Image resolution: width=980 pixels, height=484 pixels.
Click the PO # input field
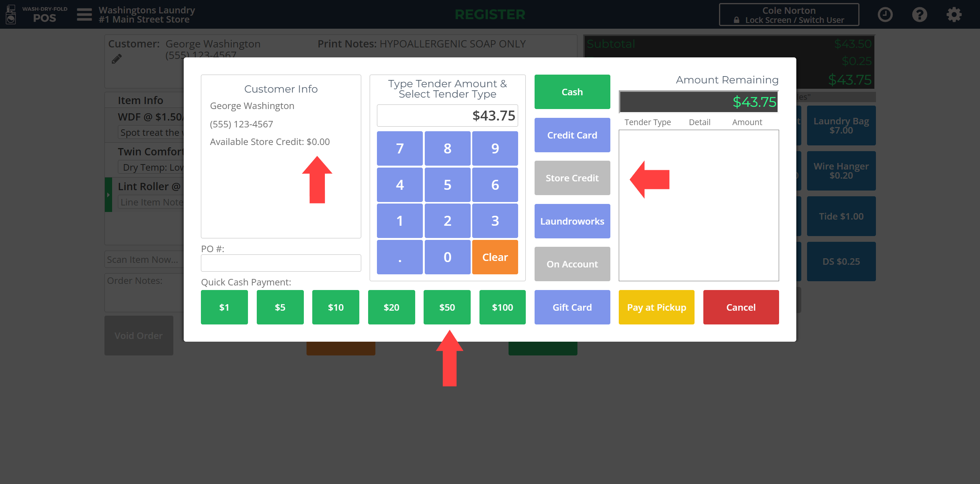281,263
